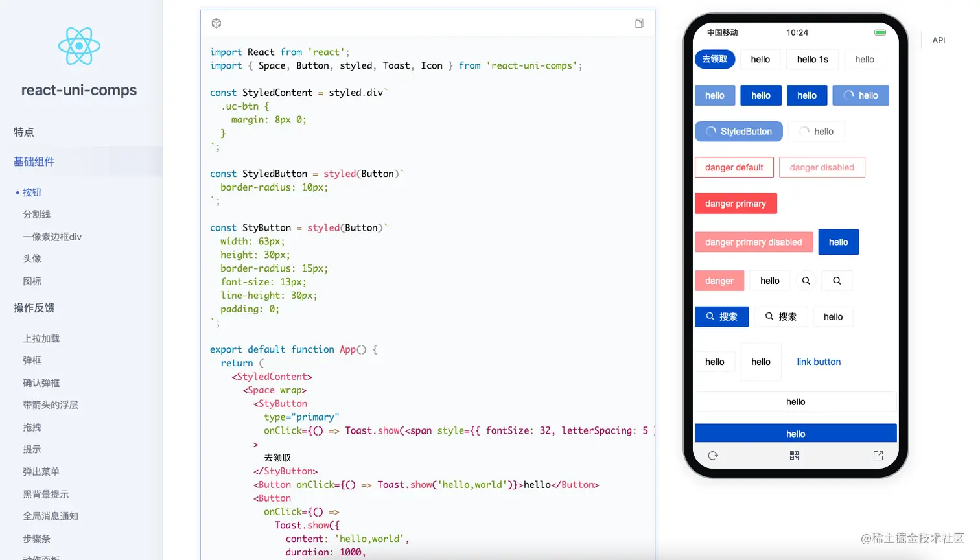Image resolution: width=980 pixels, height=560 pixels.
Task: Open the 上拉加载 page
Action: pyautogui.click(x=41, y=339)
